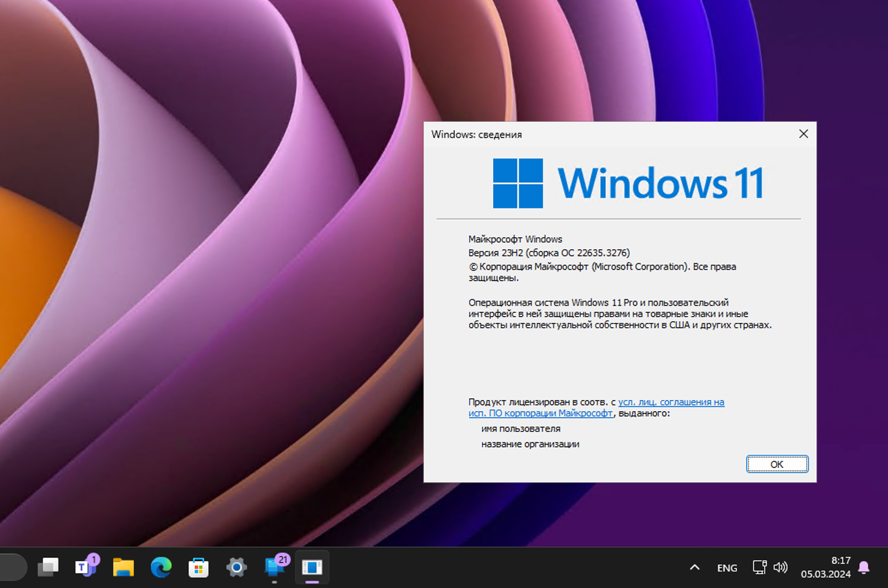Open the chat app showing 21 notifications
The height and width of the screenshot is (588, 888).
click(x=274, y=567)
